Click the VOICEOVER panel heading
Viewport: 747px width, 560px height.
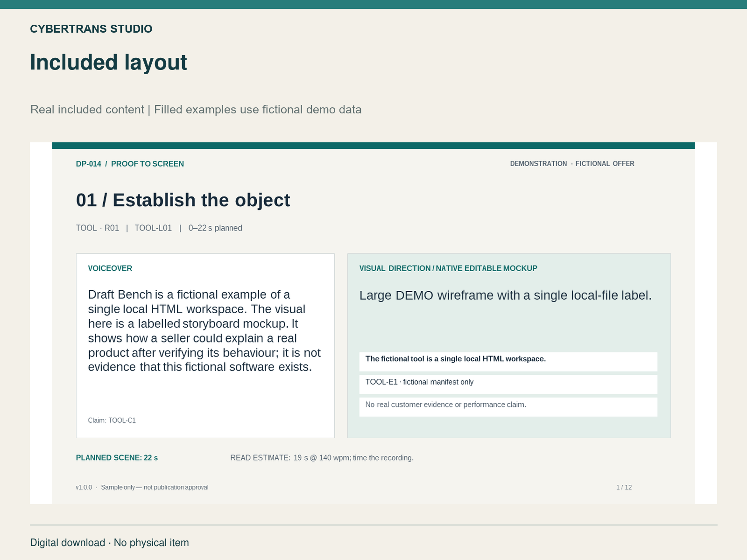(x=110, y=268)
